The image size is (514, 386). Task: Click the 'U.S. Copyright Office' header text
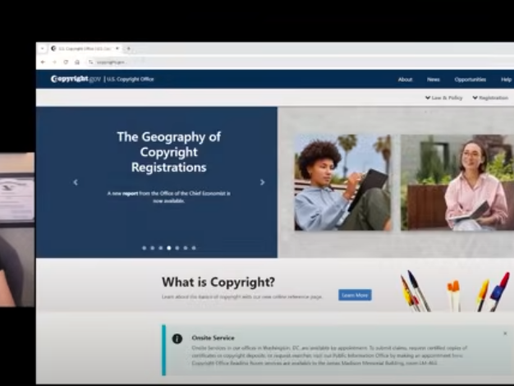tap(130, 79)
